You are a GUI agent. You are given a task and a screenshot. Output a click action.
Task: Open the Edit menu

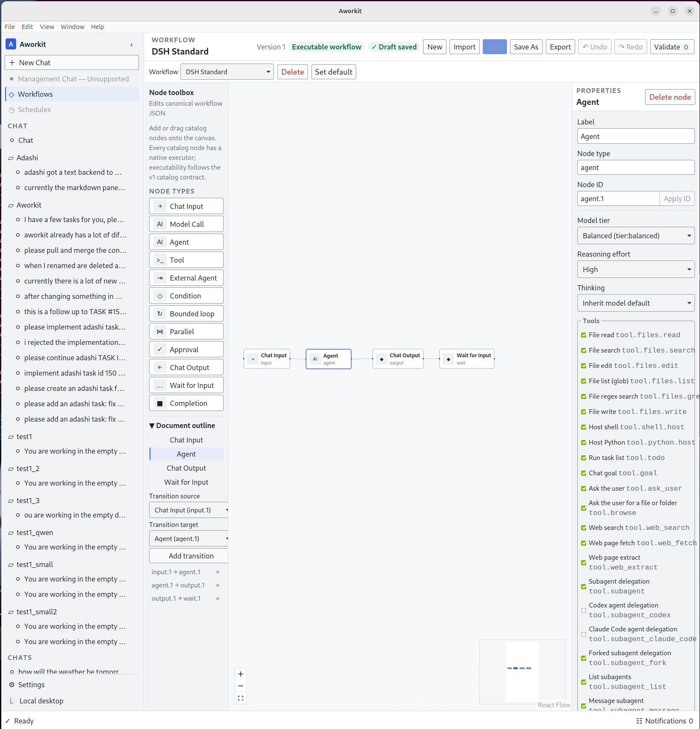pos(27,27)
